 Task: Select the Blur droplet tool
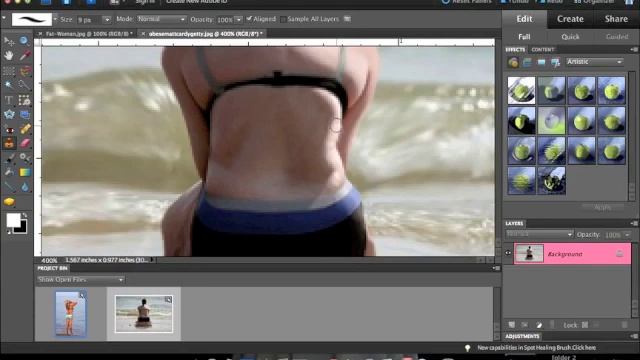(24, 187)
